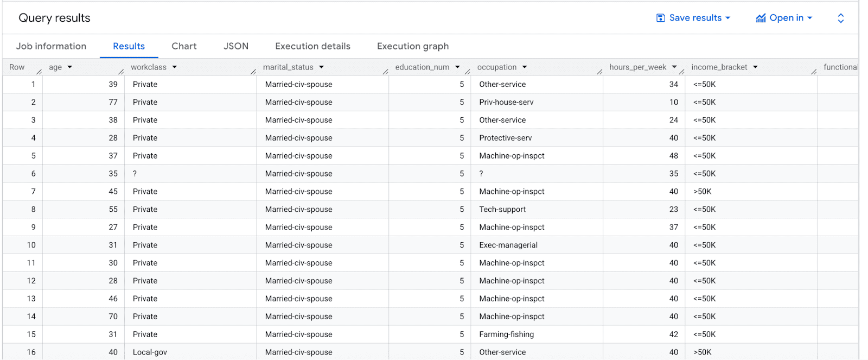The width and height of the screenshot is (868, 360).
Task: View the Execution graph tab
Action: 413,46
